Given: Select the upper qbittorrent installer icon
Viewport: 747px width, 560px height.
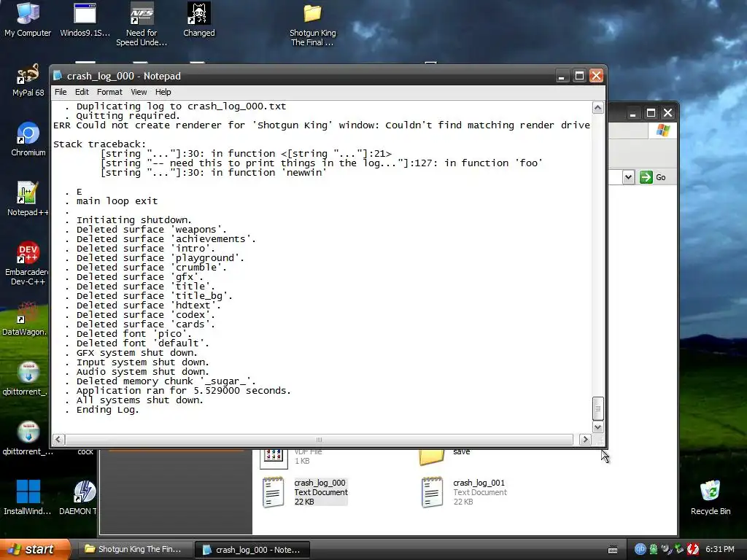Looking at the screenshot, I should click(x=25, y=379).
